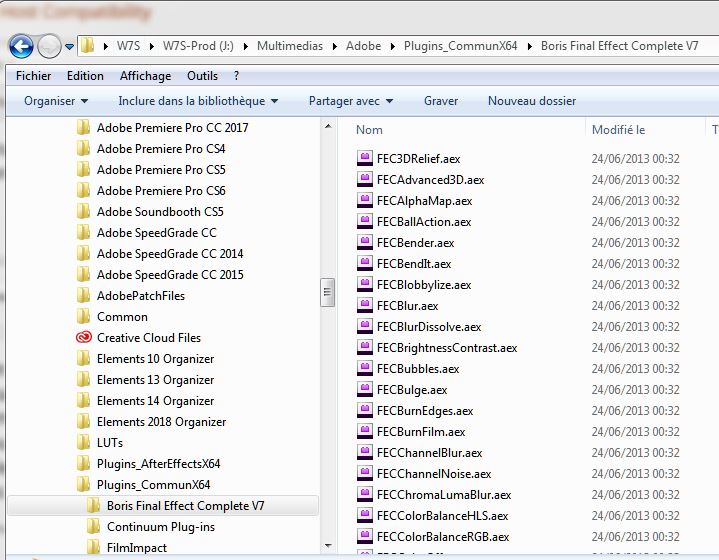Select FECAdvanced3D.aex plugin icon
Screen dimensions: 719x560
tap(365, 179)
